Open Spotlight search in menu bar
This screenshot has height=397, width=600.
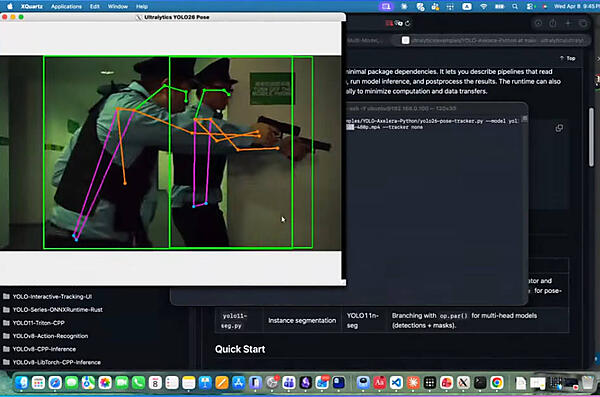(515, 7)
